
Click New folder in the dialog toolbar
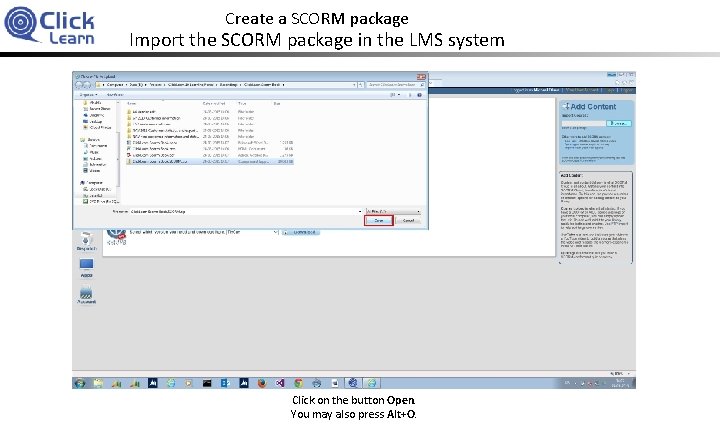click(115, 95)
